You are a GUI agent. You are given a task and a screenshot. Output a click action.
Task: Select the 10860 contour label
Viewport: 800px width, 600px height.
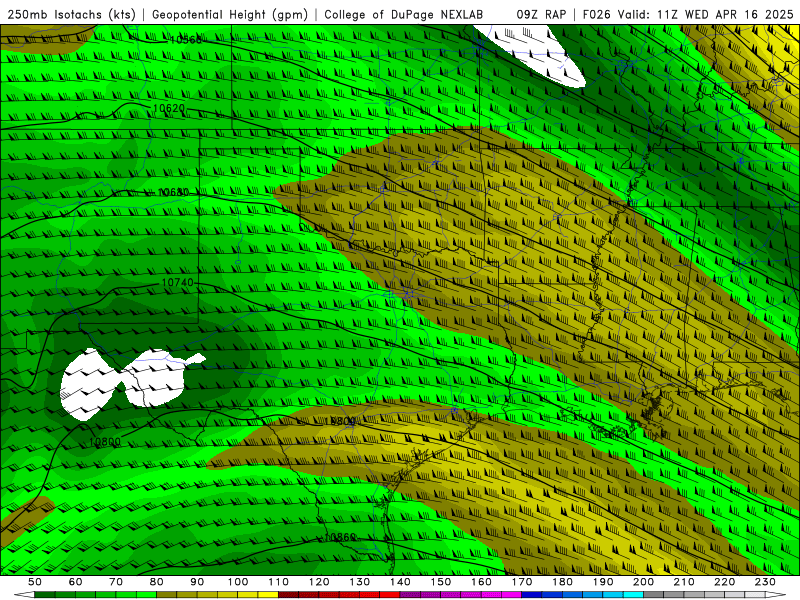coord(340,537)
